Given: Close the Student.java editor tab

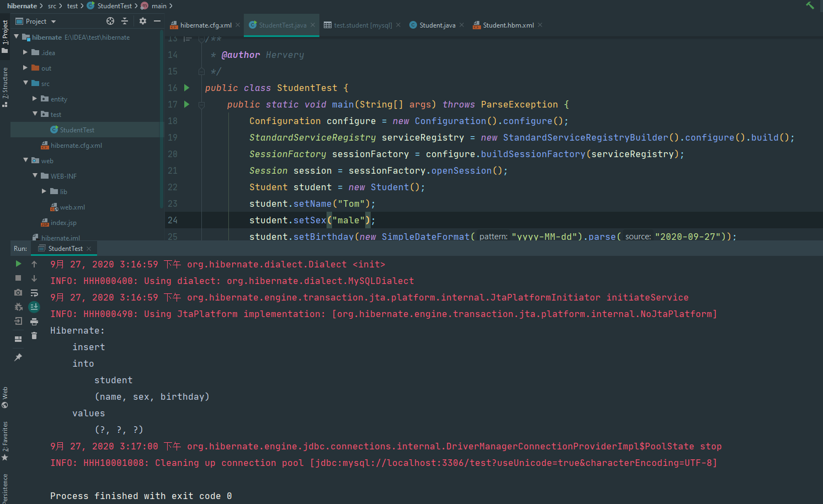Looking at the screenshot, I should [462, 25].
